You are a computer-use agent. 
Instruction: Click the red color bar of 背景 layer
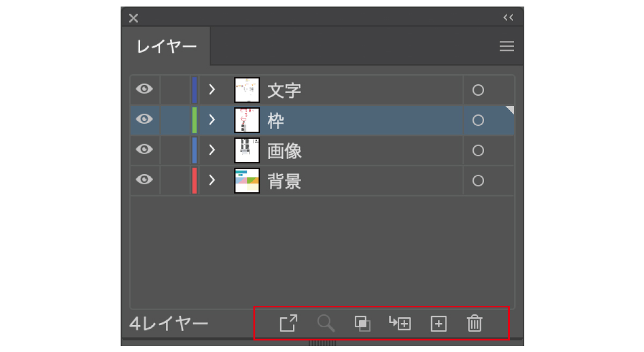click(195, 181)
